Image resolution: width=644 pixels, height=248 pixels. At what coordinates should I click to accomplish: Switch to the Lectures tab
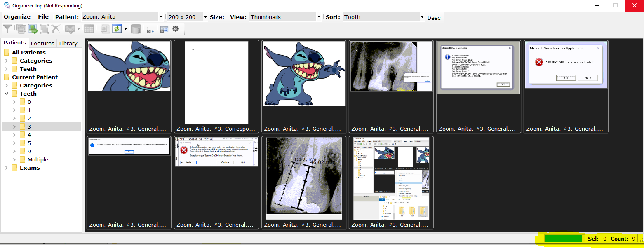(x=42, y=43)
